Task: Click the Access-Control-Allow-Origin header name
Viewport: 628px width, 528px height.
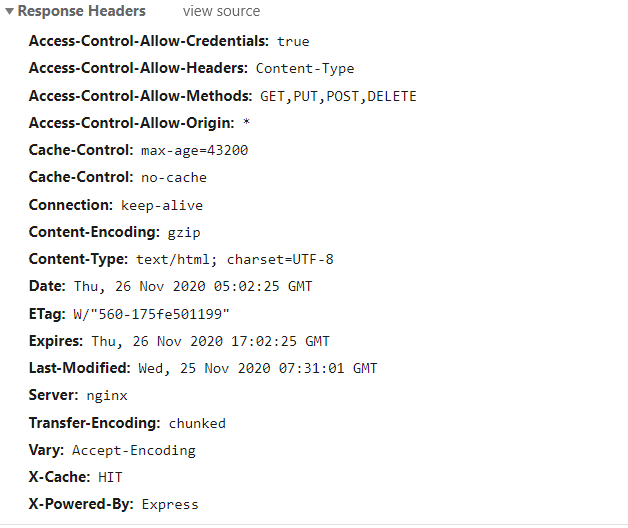Action: [131, 123]
